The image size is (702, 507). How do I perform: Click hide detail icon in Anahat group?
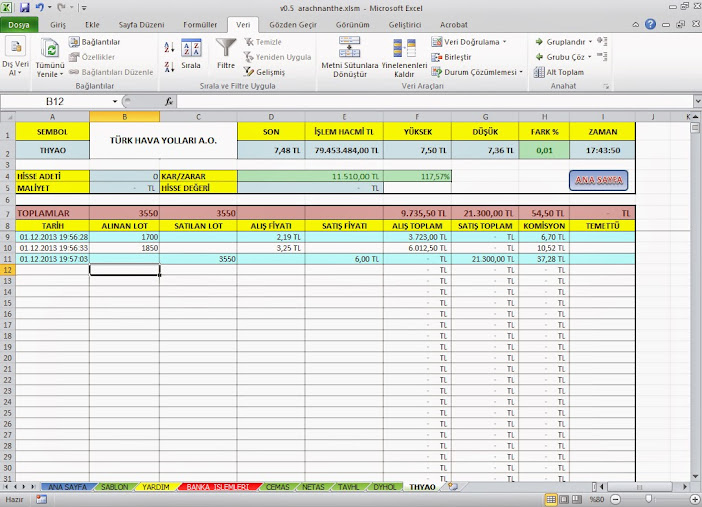point(602,56)
